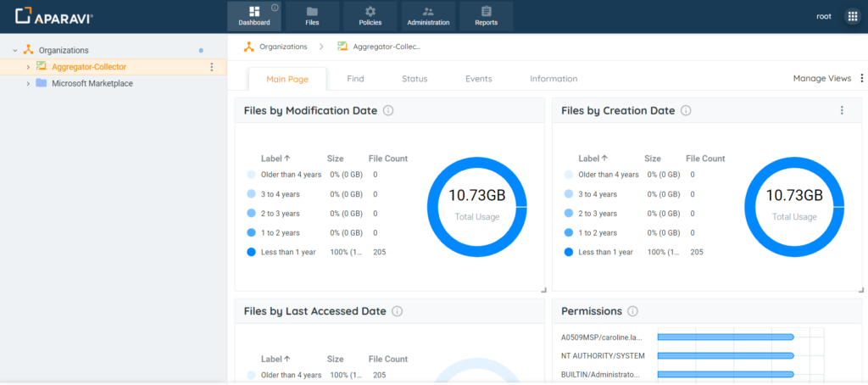868x385 pixels.
Task: Switch to the Find tab
Action: (355, 79)
